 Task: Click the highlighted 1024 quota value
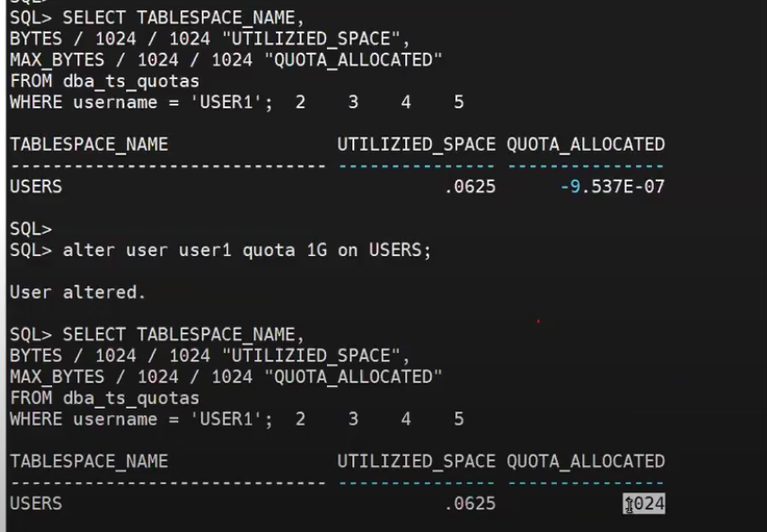pos(645,504)
